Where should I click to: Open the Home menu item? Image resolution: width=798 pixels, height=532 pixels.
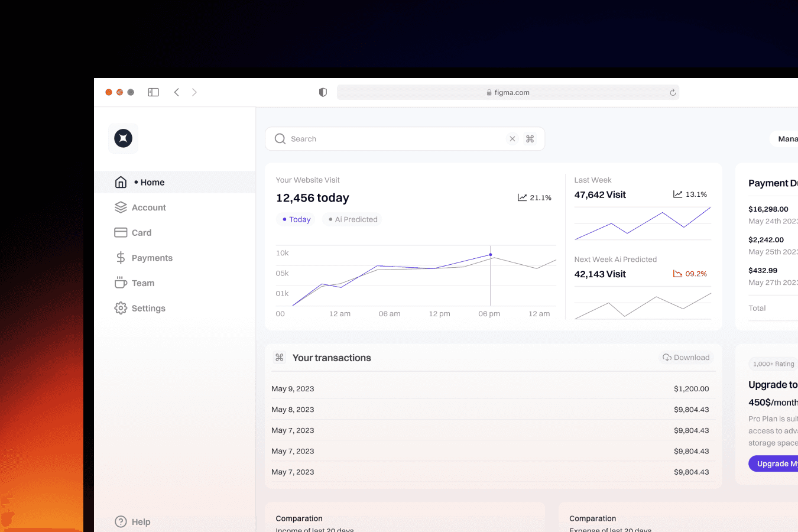click(175, 182)
